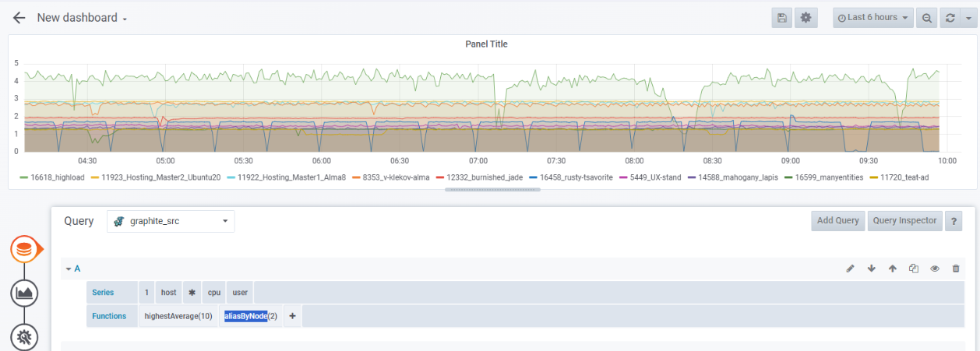Click the Add Query button
The width and height of the screenshot is (980, 351).
pyautogui.click(x=837, y=221)
